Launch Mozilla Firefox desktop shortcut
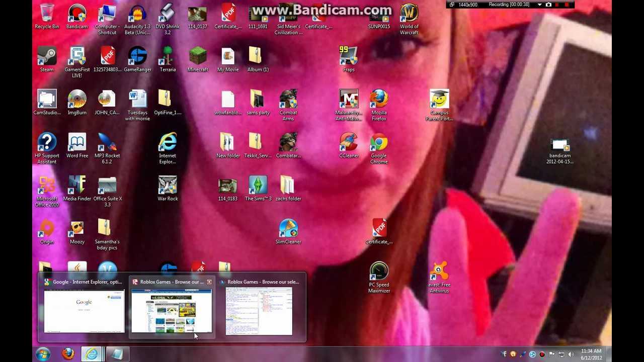The image size is (644, 362). [x=379, y=106]
